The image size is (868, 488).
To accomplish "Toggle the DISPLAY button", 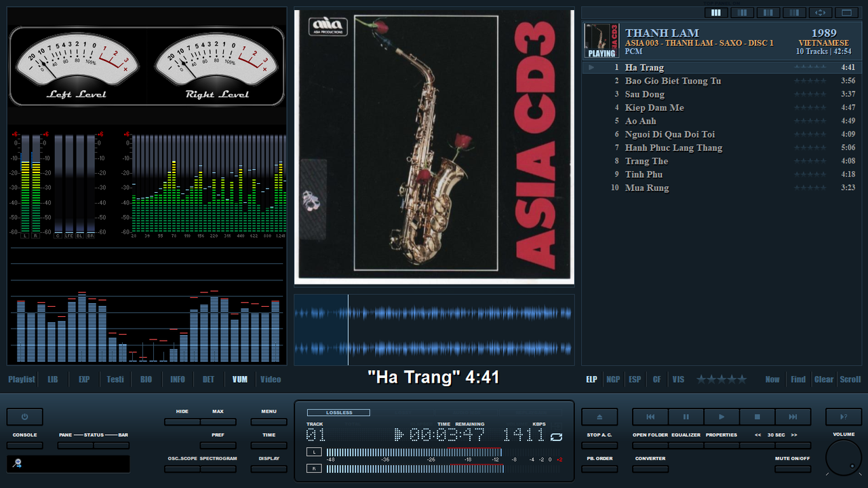I will click(x=269, y=468).
